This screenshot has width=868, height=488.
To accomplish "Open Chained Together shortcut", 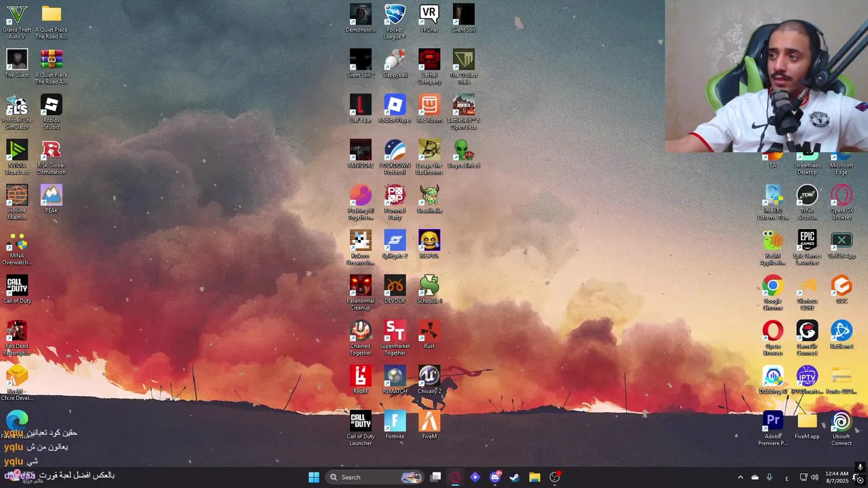I will click(360, 338).
